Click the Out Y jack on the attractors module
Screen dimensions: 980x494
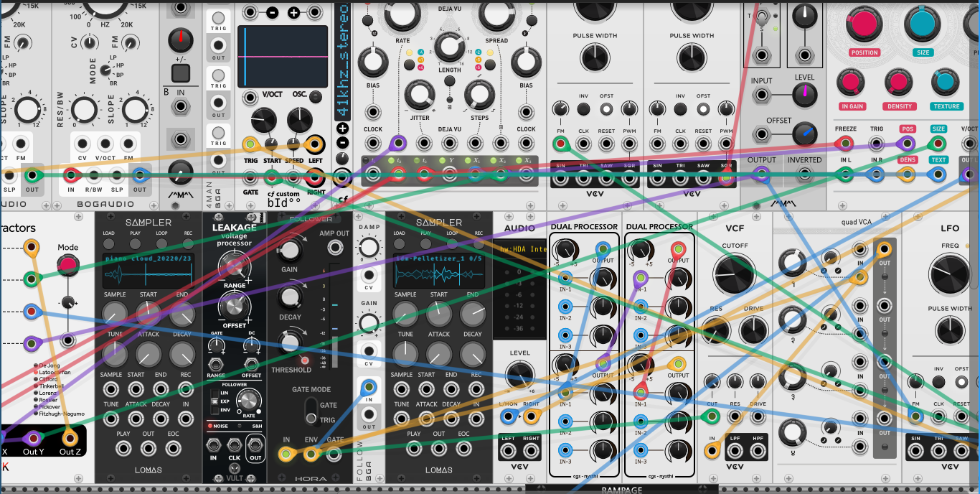click(x=33, y=437)
